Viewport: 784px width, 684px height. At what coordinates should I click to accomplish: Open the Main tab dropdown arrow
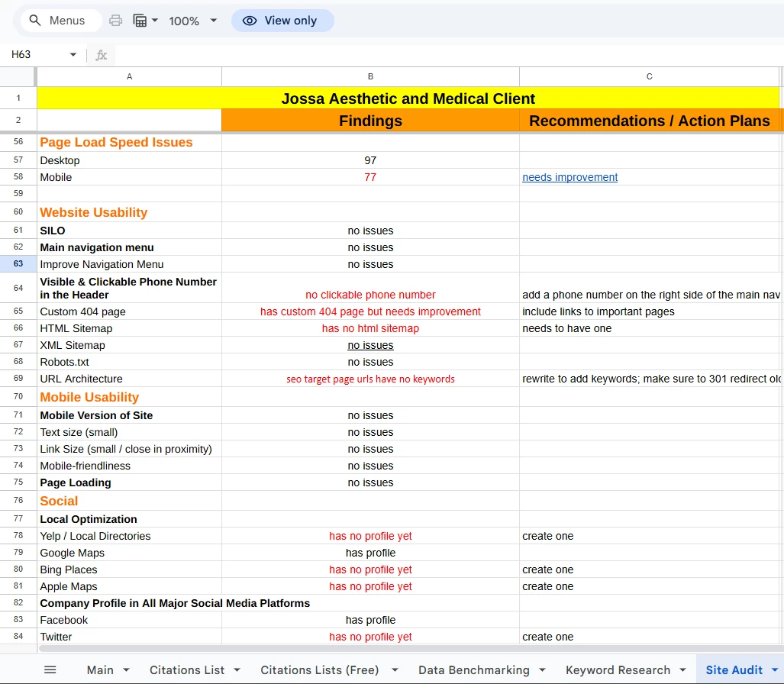(126, 670)
